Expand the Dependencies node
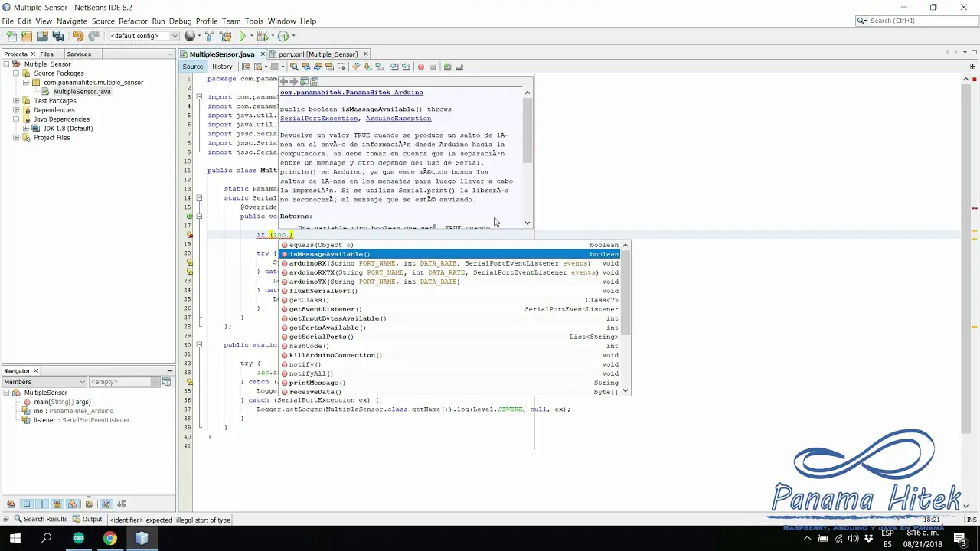 (16, 109)
